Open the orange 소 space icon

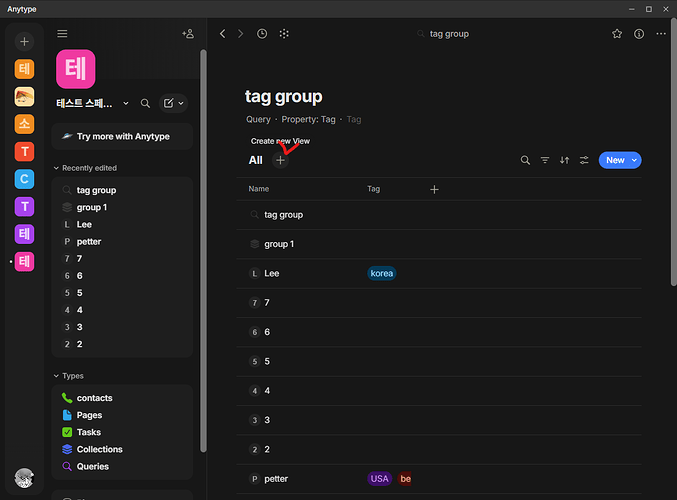[24, 124]
